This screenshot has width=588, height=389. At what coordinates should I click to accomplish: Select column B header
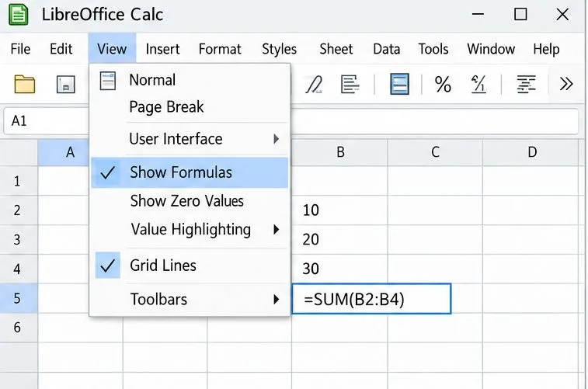pos(339,152)
